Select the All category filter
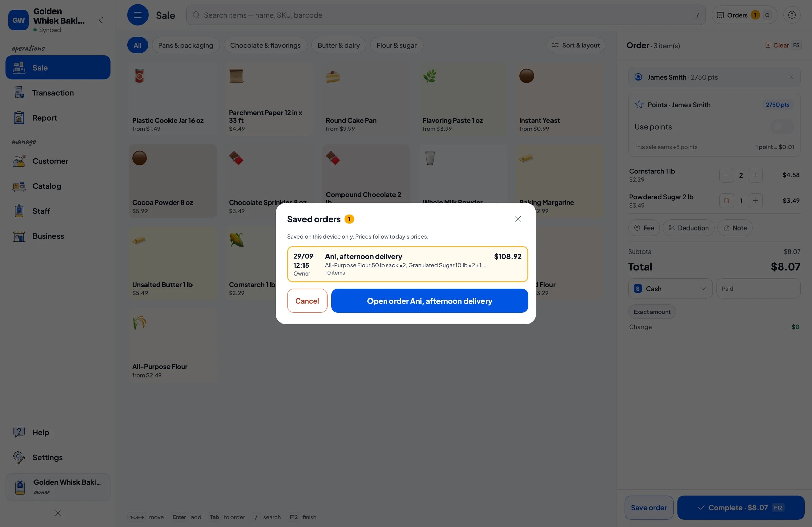Screen dimensions: 812x527 [x=137, y=45]
